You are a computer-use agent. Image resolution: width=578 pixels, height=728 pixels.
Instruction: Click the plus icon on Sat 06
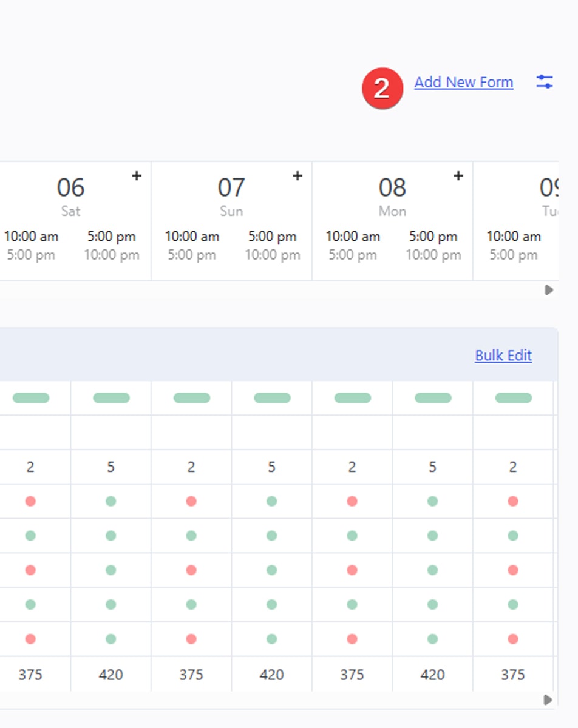point(137,176)
